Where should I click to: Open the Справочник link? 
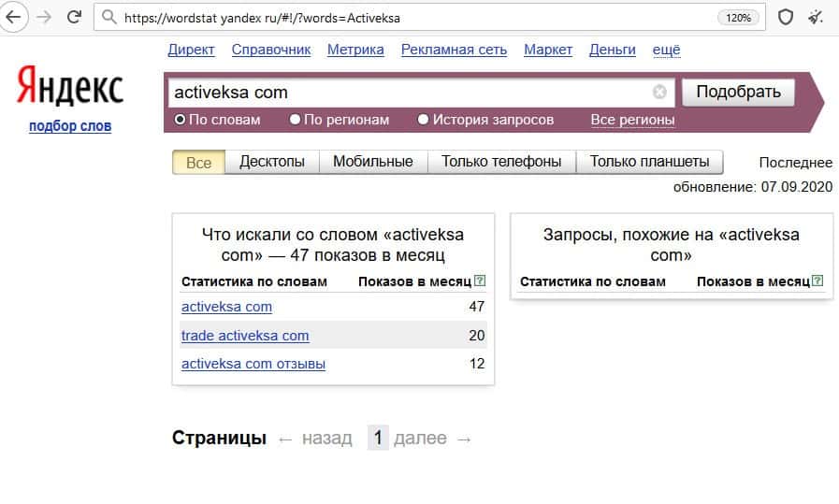(x=270, y=50)
